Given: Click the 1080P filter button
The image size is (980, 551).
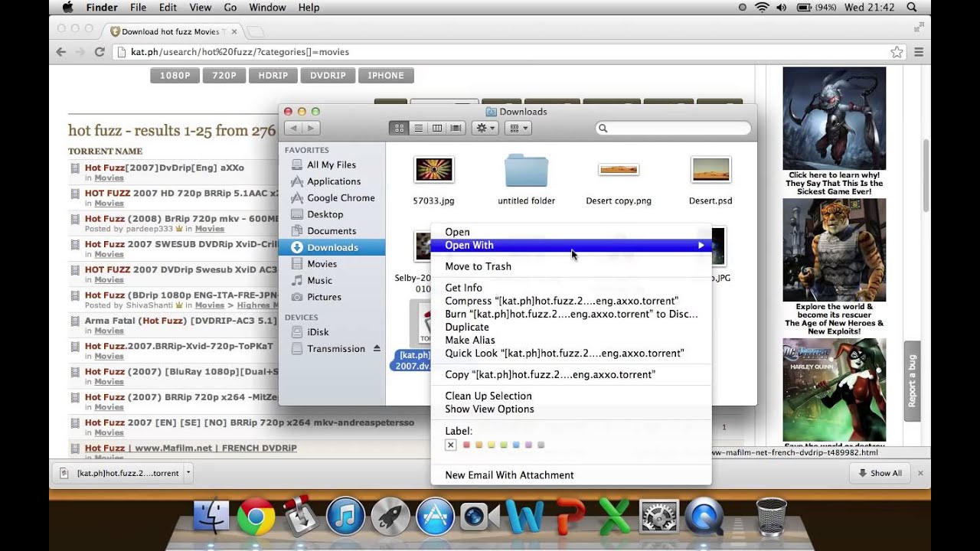Looking at the screenshot, I should click(x=175, y=76).
